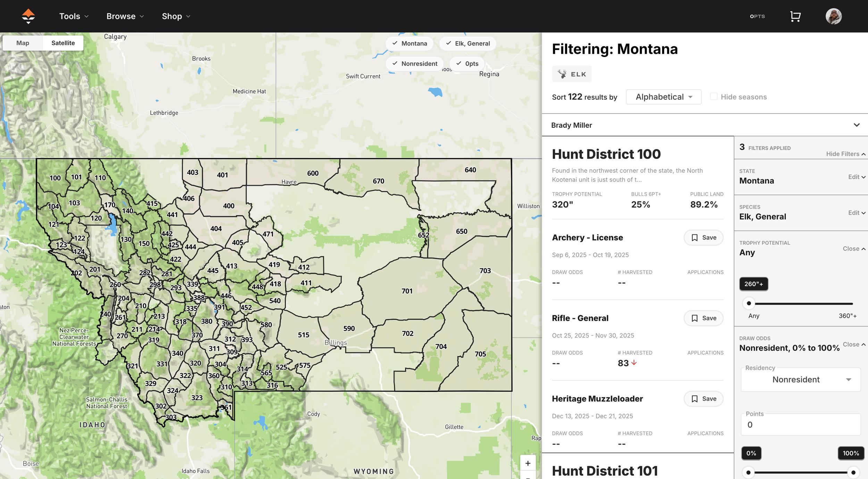Image resolution: width=868 pixels, height=479 pixels.
Task: Open the shopping cart
Action: point(795,16)
